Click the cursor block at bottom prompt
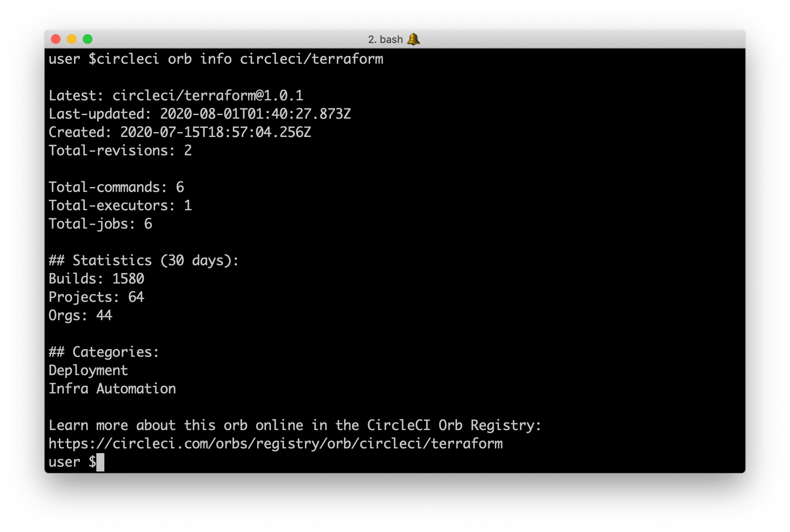This screenshot has width=790, height=532. pos(100,462)
